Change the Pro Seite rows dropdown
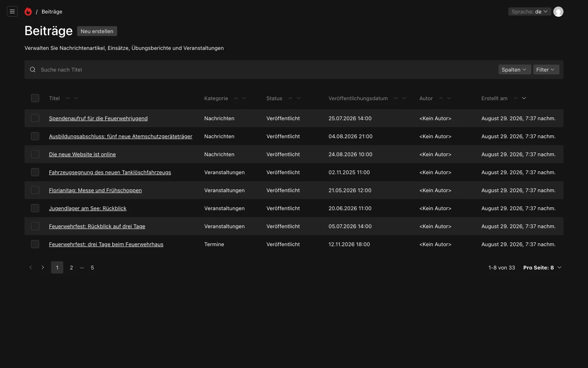The image size is (588, 368). click(542, 267)
